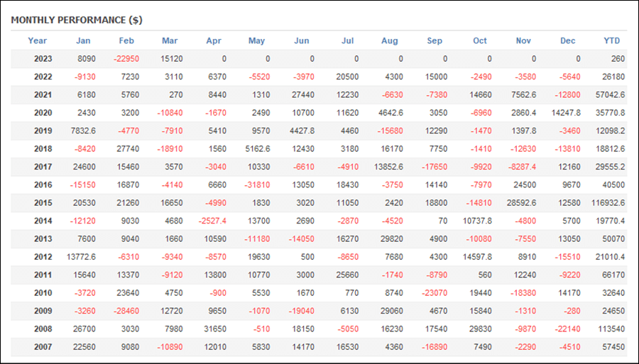Click the 113540 YTD value for 2008
This screenshot has height=364, width=639.
click(x=612, y=329)
